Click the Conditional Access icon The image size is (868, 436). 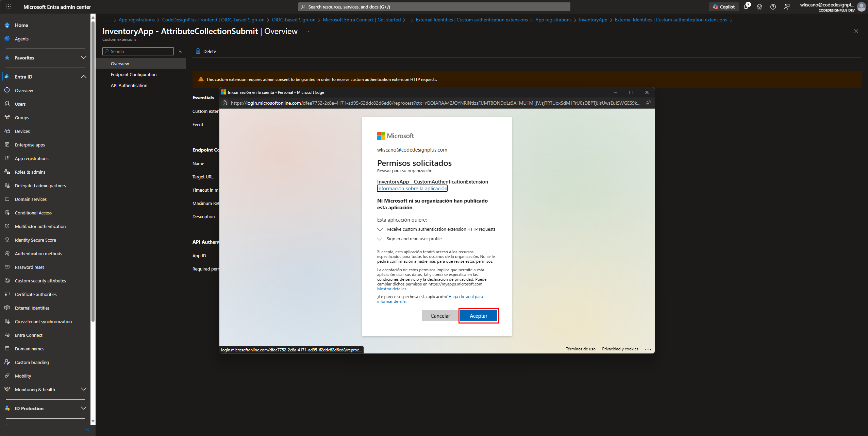(7, 213)
